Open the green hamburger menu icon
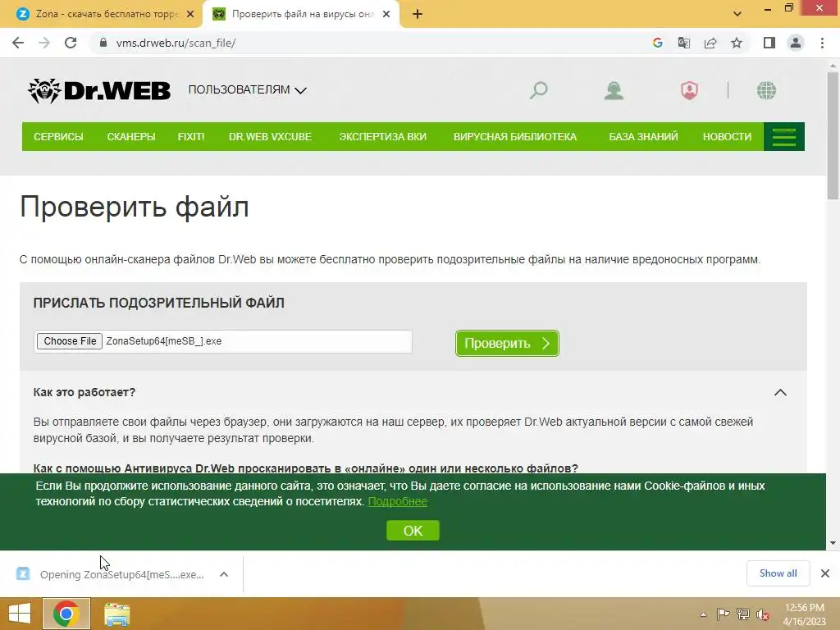Image resolution: width=840 pixels, height=630 pixels. 783,137
